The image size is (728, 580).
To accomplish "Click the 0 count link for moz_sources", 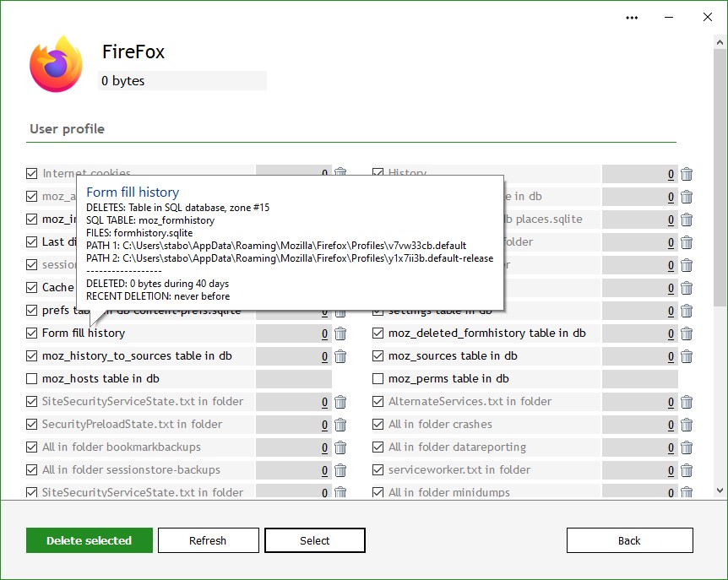I will pyautogui.click(x=671, y=356).
